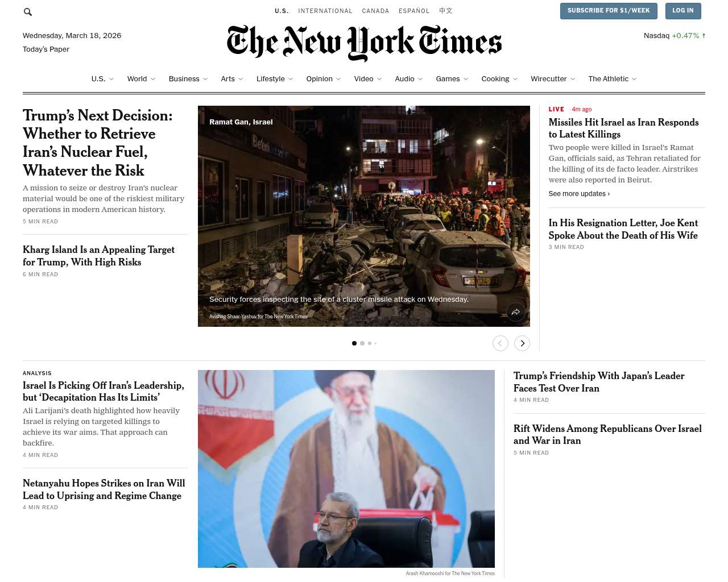The image size is (728, 582).
Task: Click the Subscribe for $1/week button
Action: pyautogui.click(x=609, y=11)
